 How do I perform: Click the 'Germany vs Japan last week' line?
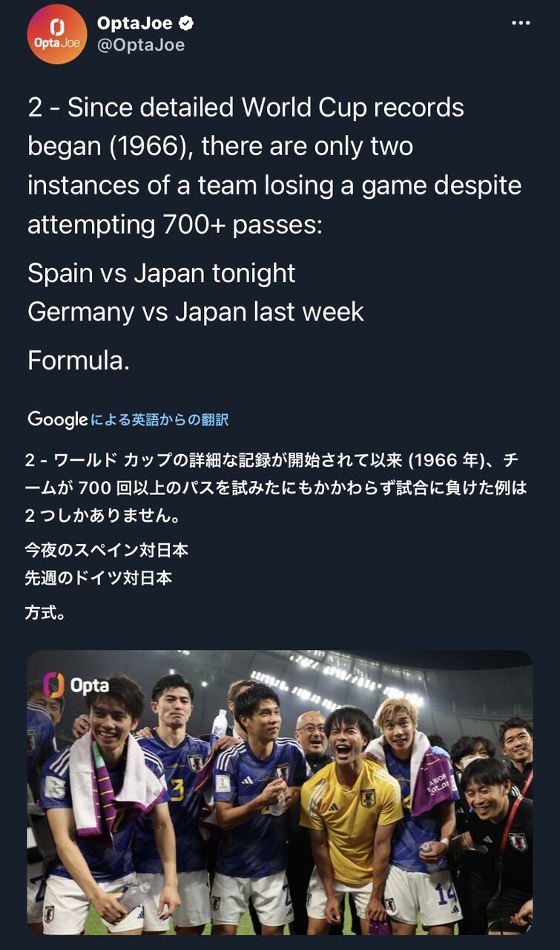[196, 312]
